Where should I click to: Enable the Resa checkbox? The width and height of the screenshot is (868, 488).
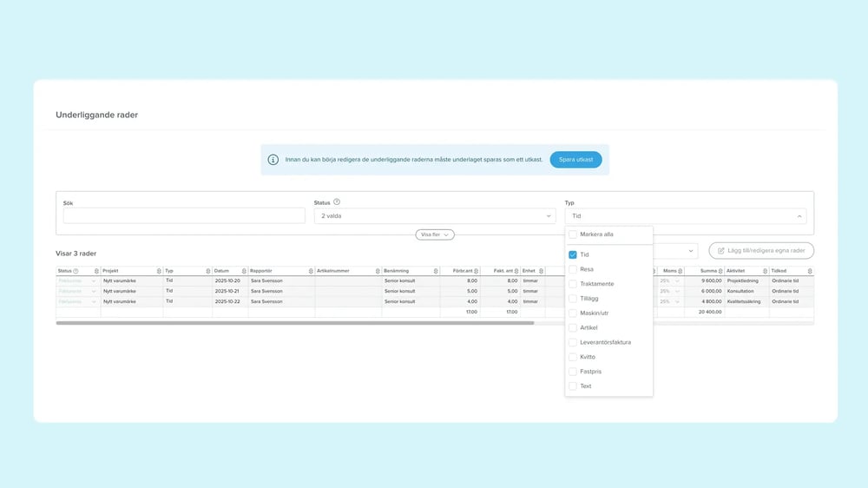tap(573, 269)
